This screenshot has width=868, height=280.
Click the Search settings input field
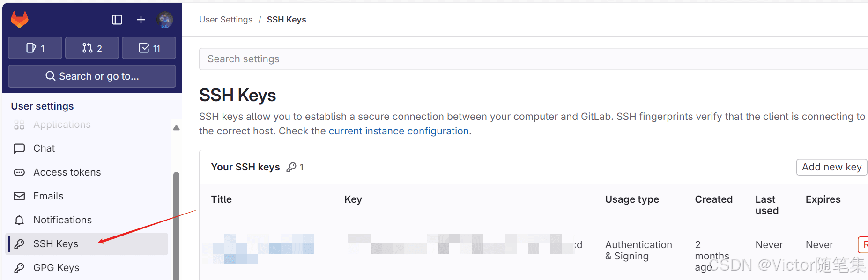[x=534, y=59]
